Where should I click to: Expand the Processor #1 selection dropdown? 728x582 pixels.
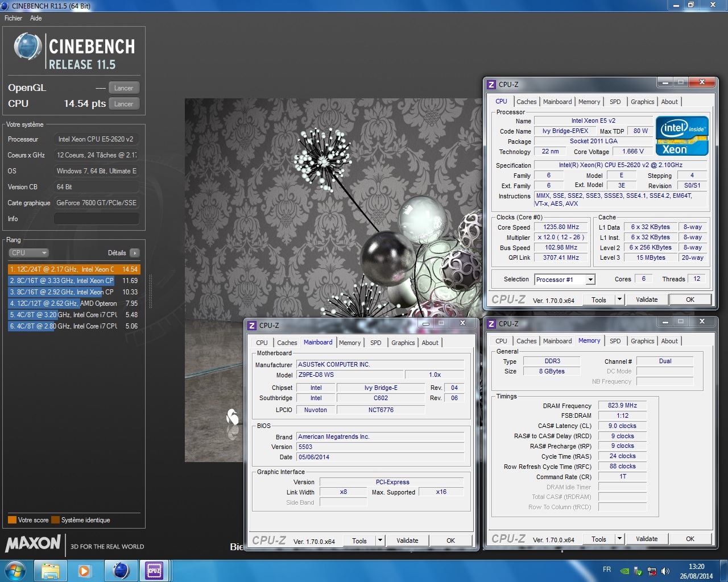tap(590, 280)
